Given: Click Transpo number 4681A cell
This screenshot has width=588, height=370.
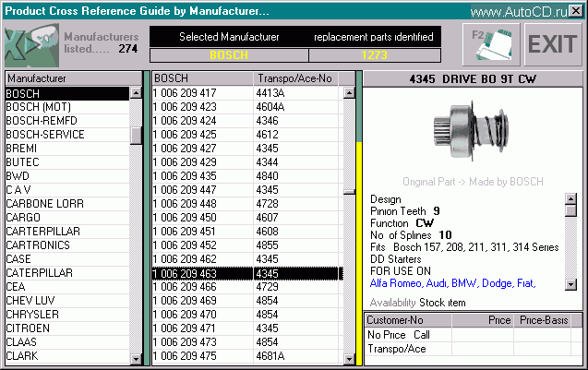Looking at the screenshot, I should pos(295,356).
